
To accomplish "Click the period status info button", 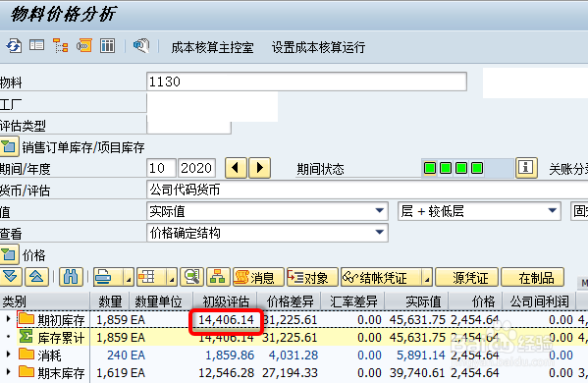I will pos(526,167).
